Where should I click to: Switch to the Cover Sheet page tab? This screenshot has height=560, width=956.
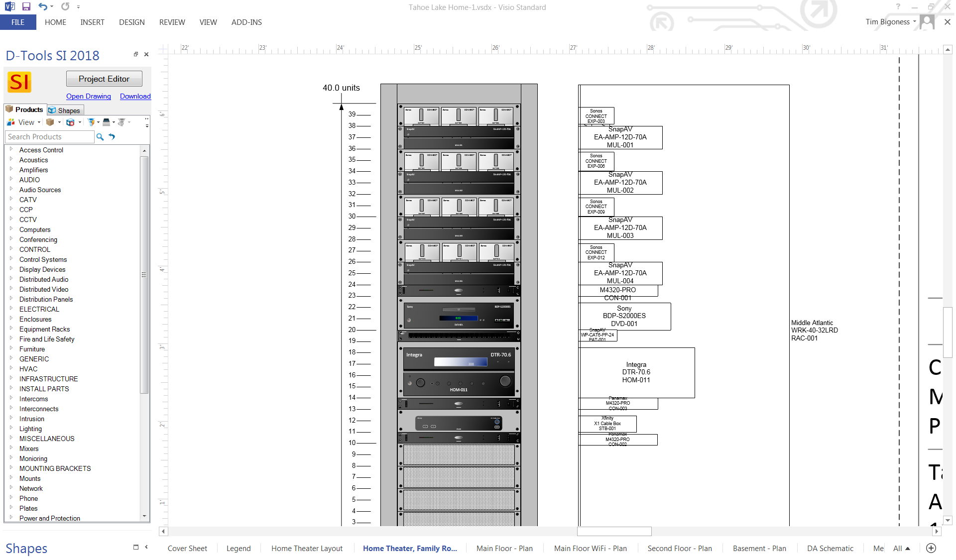click(187, 548)
